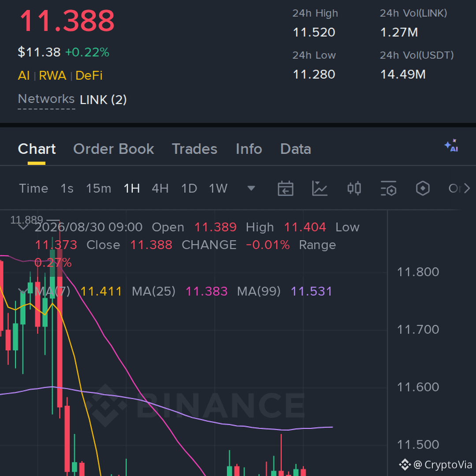Open the line chart indicators icon
This screenshot has width=476, height=476.
[x=320, y=188]
